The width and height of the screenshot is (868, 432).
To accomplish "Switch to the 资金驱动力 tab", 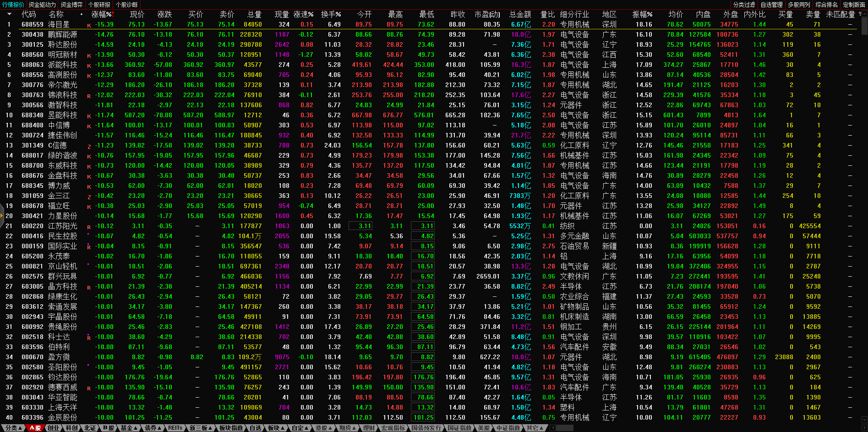I will coord(42,5).
